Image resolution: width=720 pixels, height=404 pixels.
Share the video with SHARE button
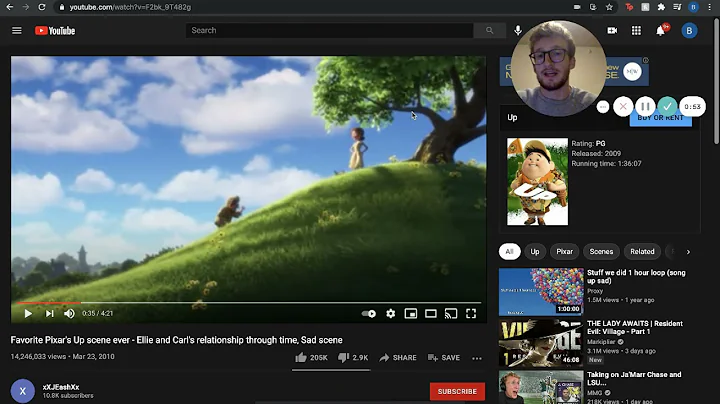tap(398, 358)
